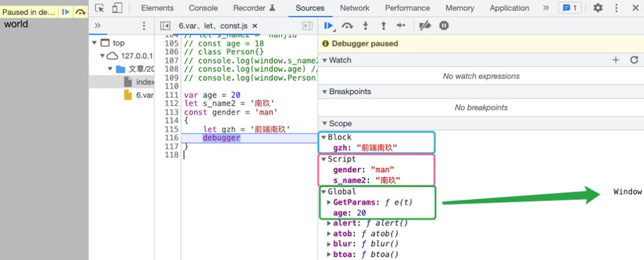Step into next function call
644x260 pixels.
365,26
